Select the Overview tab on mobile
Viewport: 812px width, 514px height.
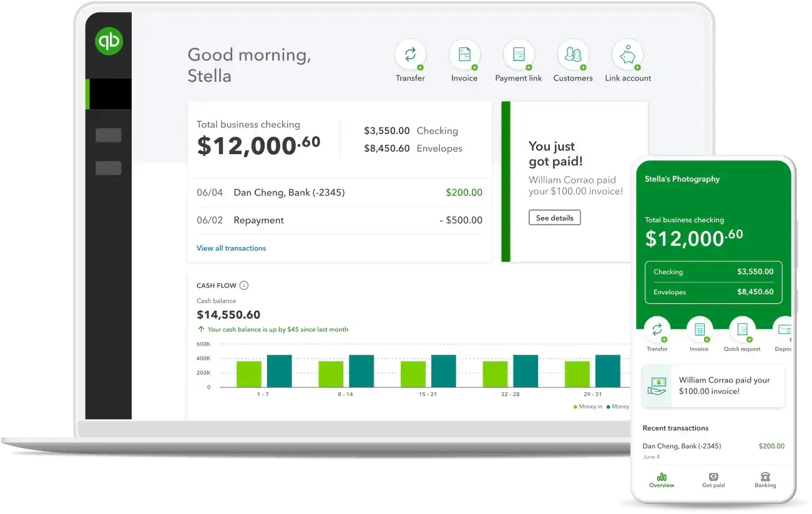point(662,480)
